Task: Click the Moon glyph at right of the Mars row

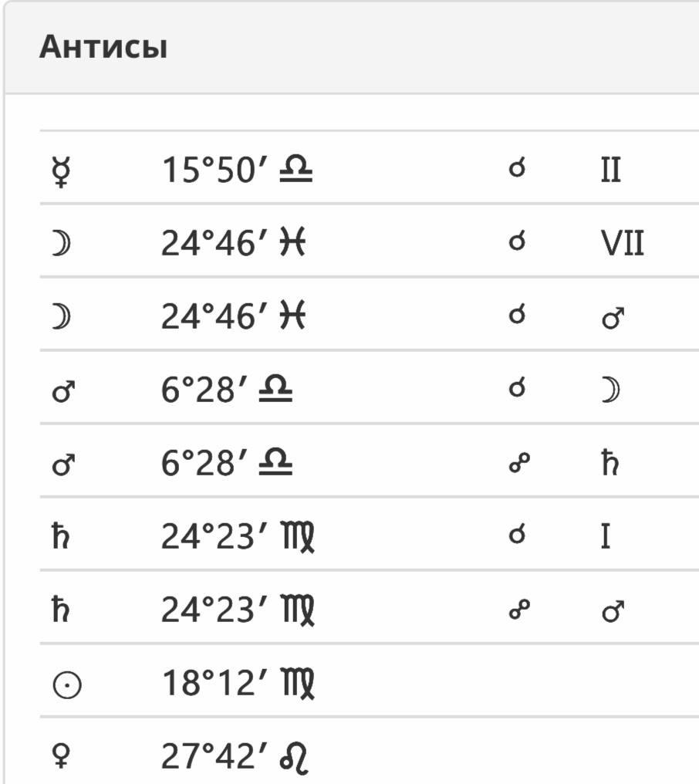Action: [x=610, y=390]
